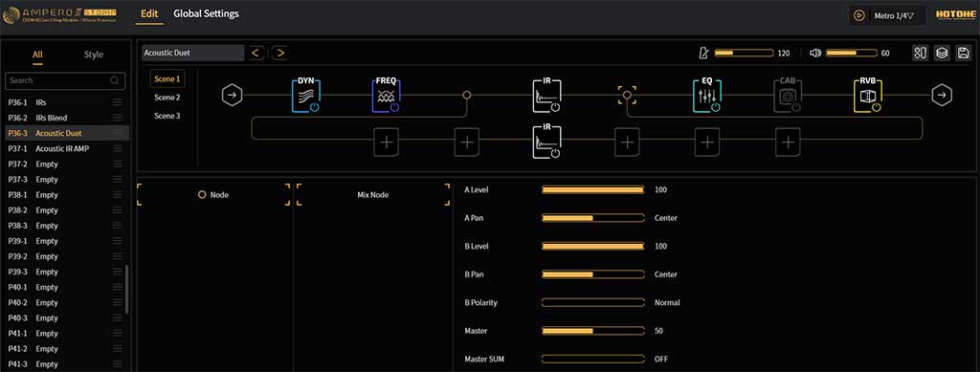Toggle power on the lower IR block
Screen dimensions: 980x372
(555, 153)
